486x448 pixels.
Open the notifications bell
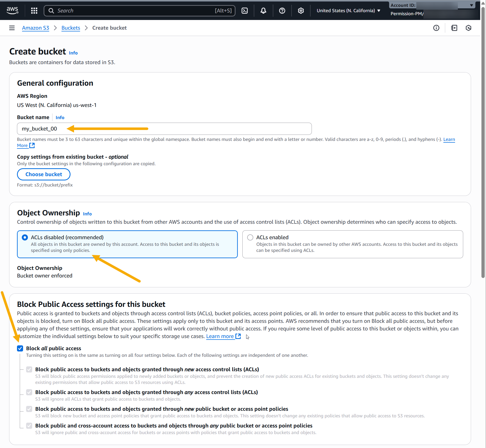[x=263, y=10]
